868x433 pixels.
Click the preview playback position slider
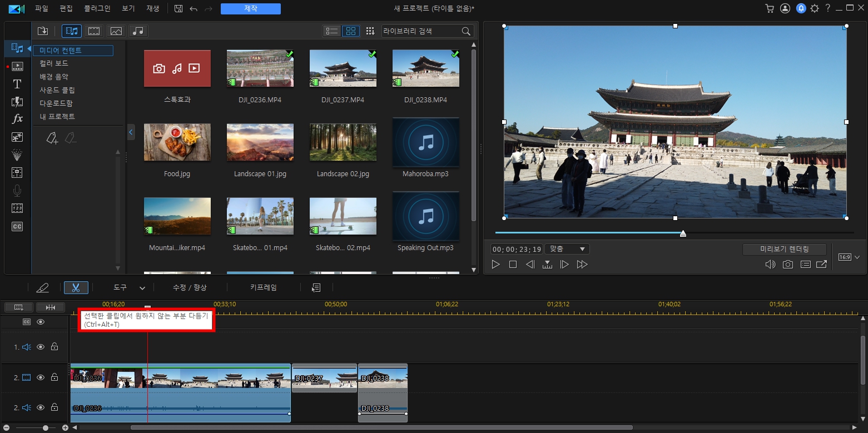click(683, 233)
